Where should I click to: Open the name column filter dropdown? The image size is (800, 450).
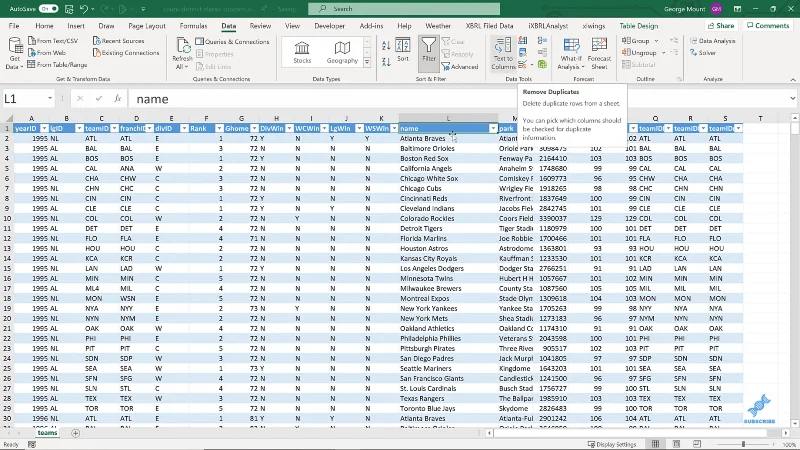pyautogui.click(x=493, y=129)
